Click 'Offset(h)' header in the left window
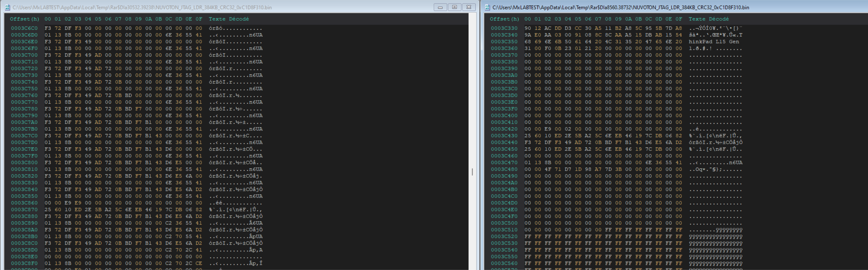868x270 pixels. pos(25,19)
